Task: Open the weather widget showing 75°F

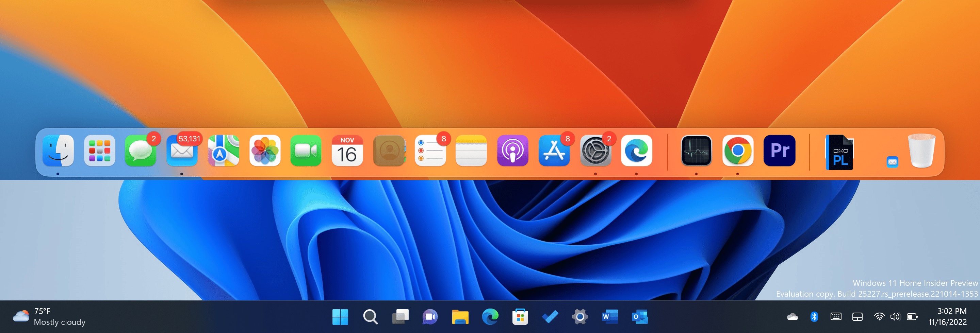Action: pos(49,317)
